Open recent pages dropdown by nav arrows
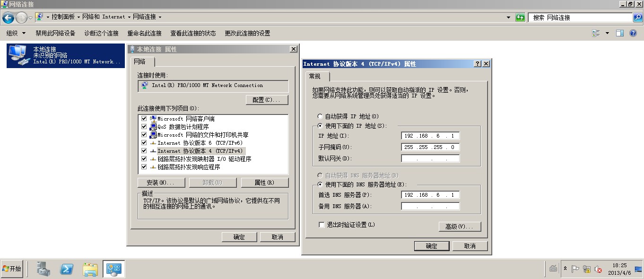This screenshot has height=279, width=644. click(x=31, y=18)
